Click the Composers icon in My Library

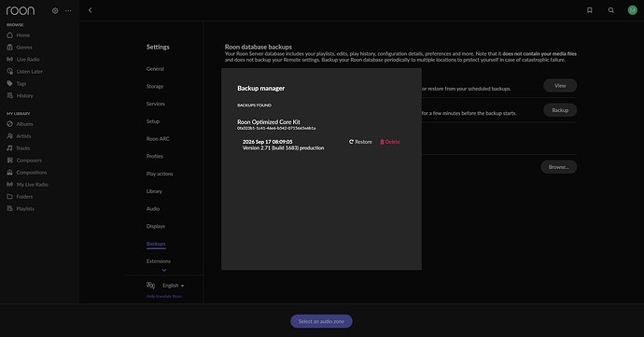[10, 161]
